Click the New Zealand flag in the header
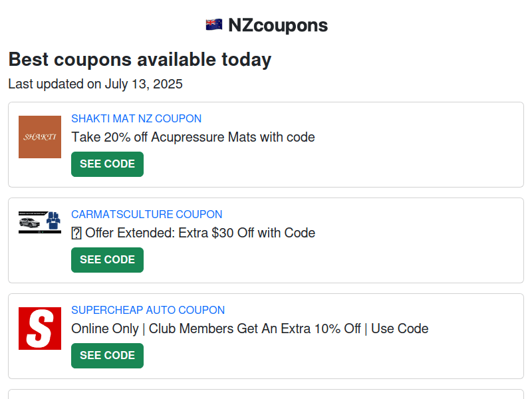Screen dimensions: 532x399 213,24
